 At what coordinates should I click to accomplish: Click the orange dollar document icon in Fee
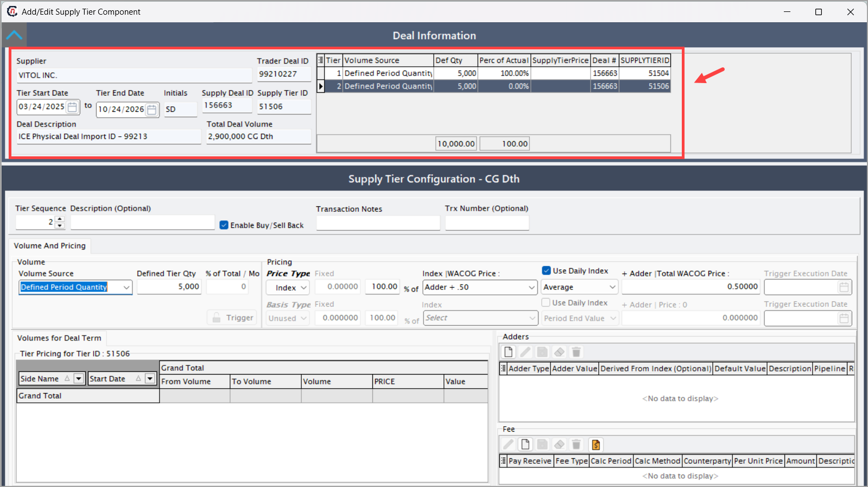595,445
